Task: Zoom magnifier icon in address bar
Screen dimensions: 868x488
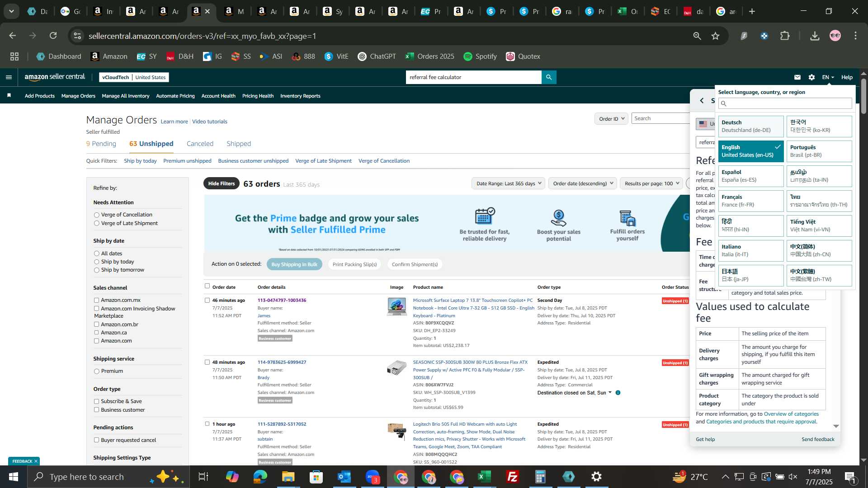Action: [697, 36]
